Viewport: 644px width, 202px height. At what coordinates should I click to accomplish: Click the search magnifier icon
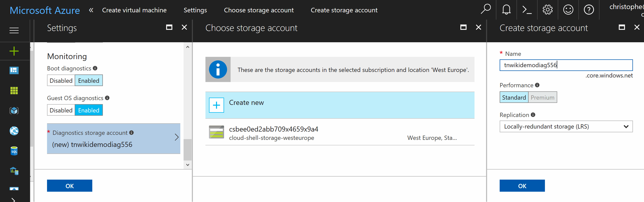pyautogui.click(x=486, y=10)
